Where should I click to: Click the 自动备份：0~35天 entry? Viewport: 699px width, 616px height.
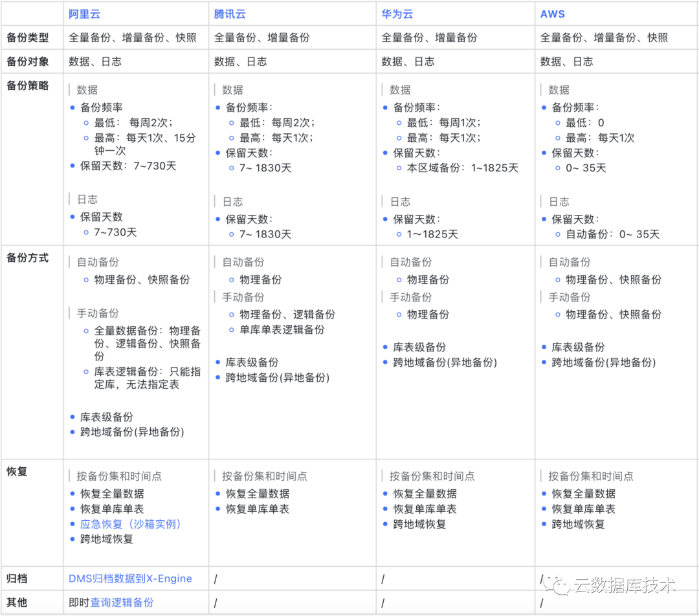coord(612,234)
